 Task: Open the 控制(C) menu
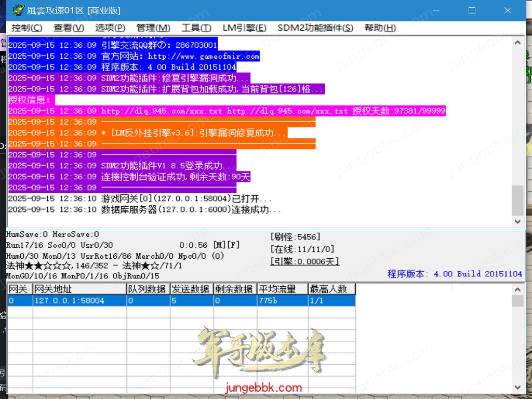pyautogui.click(x=27, y=28)
